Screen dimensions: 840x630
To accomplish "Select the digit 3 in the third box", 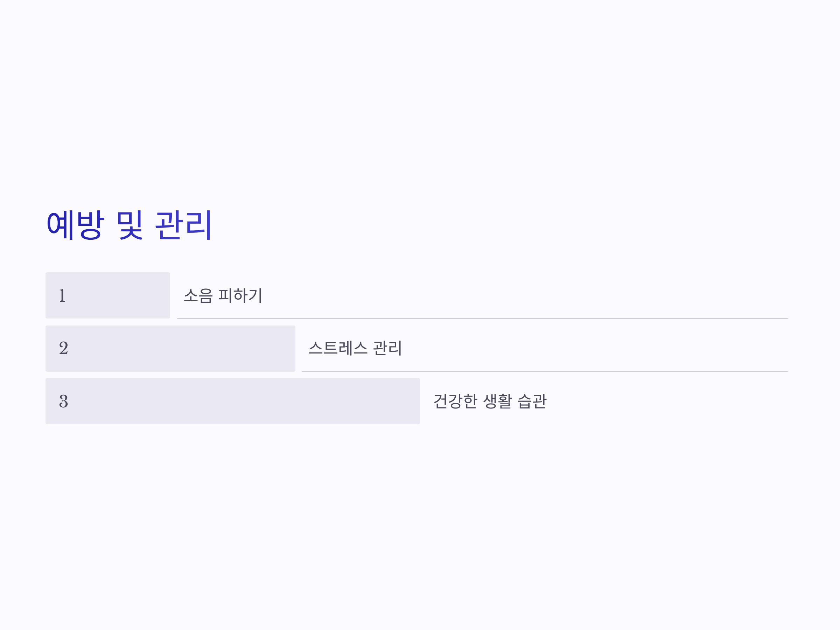I will [63, 401].
